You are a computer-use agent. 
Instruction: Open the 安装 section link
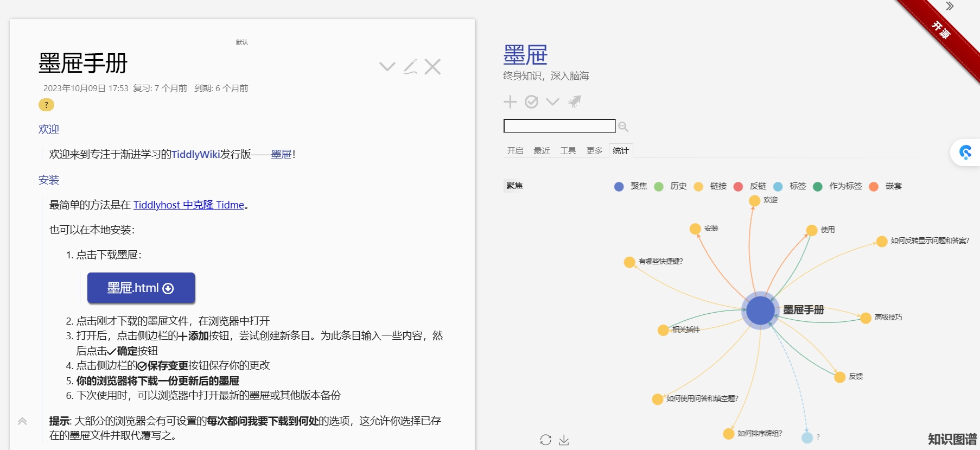coord(49,180)
